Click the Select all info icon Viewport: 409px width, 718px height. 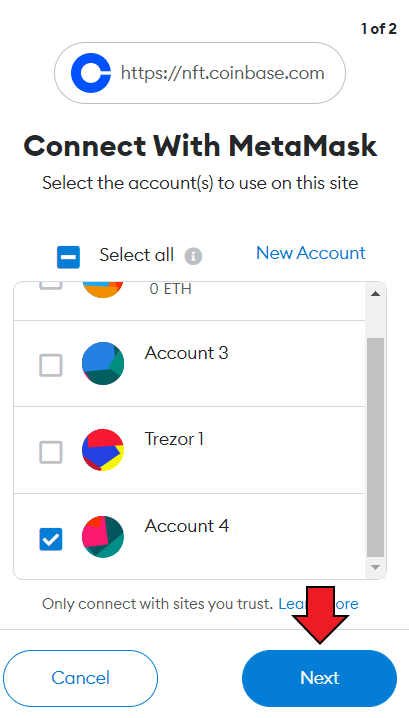[193, 256]
